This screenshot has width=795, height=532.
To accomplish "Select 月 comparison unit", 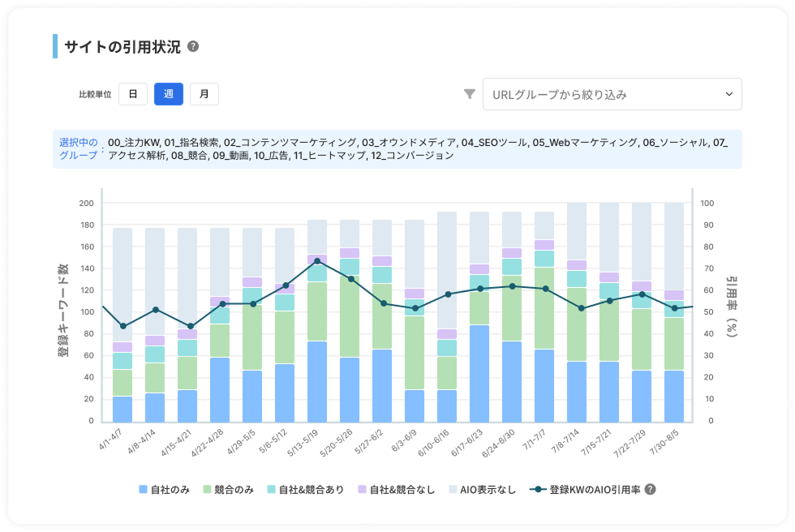I will [x=204, y=94].
